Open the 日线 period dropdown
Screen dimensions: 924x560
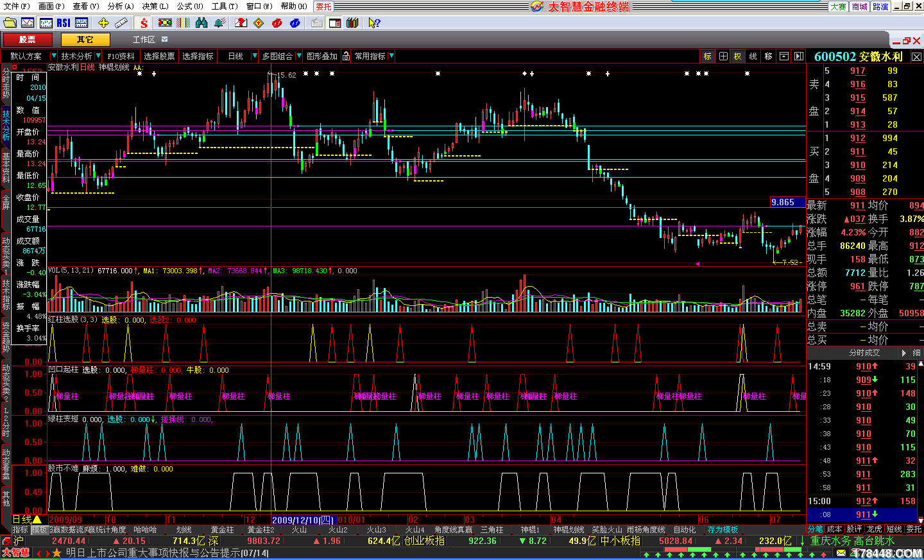click(x=255, y=56)
